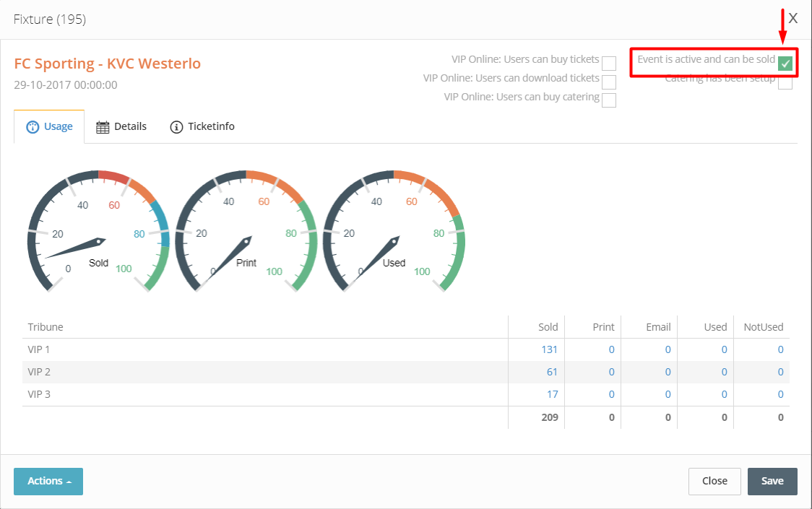
Task: Click the Fixture (195) dialog title
Action: [50, 19]
